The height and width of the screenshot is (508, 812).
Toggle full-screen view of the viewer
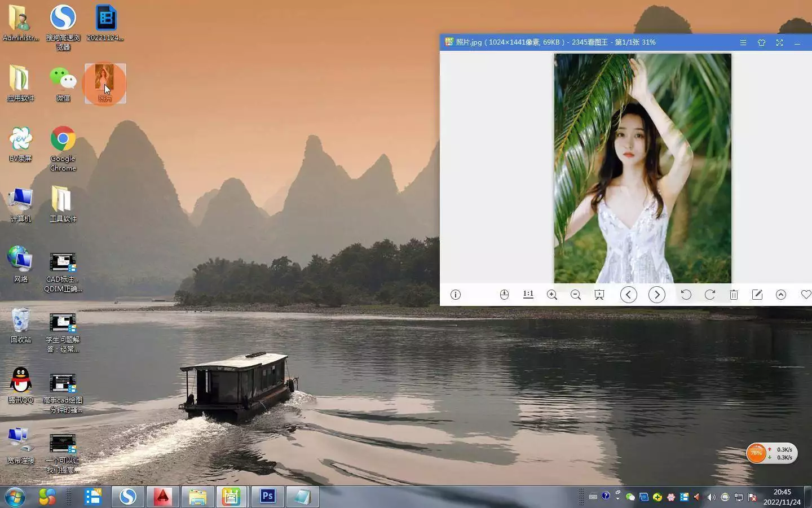pos(779,42)
